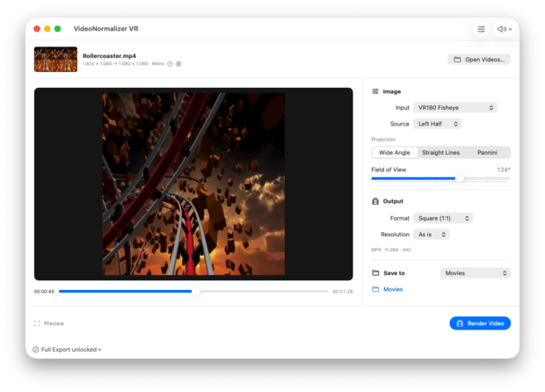Click the Render Video button

480,323
